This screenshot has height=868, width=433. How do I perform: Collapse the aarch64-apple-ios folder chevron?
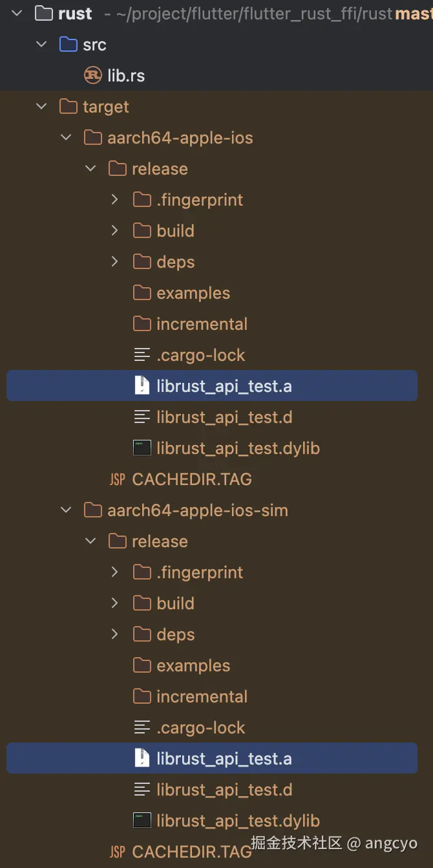(66, 138)
